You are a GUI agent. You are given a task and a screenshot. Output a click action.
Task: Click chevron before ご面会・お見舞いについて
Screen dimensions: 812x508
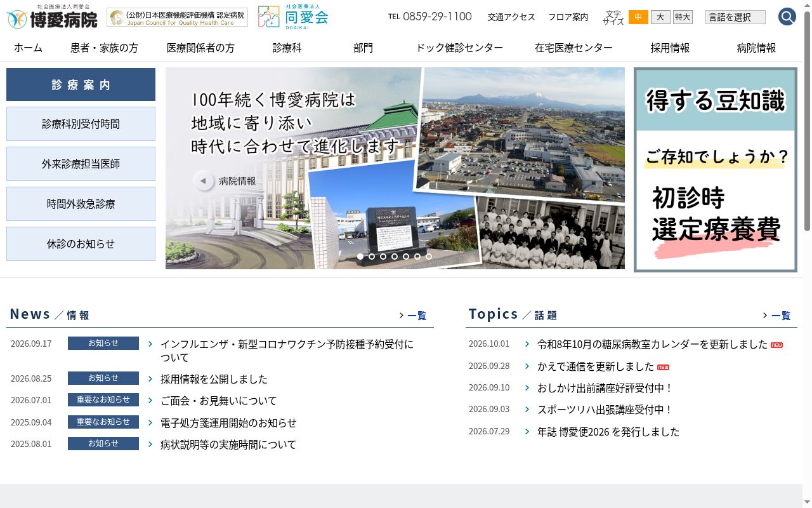(x=150, y=401)
